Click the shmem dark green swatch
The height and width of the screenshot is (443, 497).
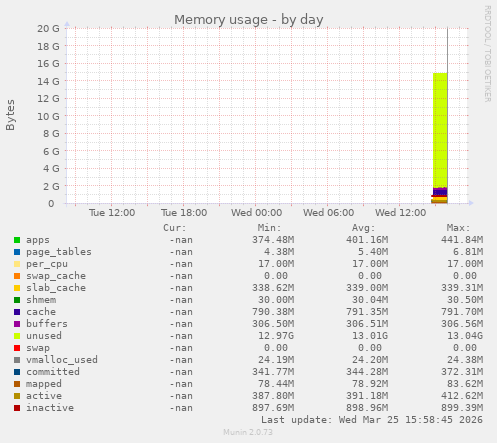[17, 300]
